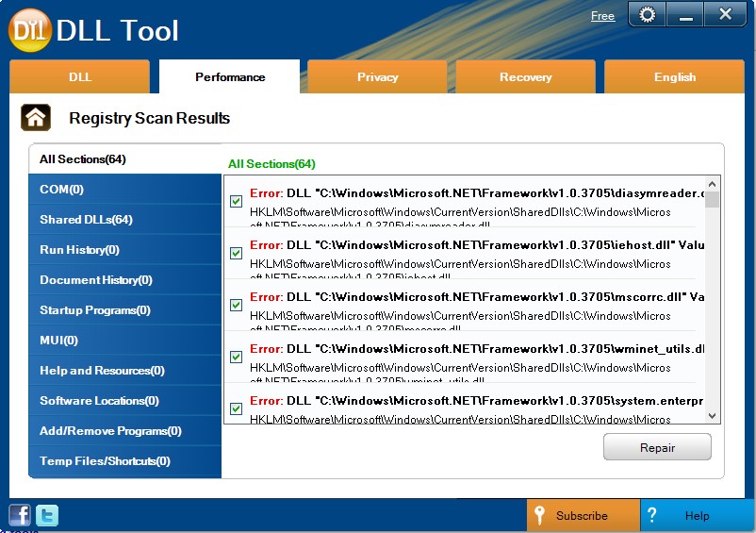Click the key icon next to Subscribe
The height and width of the screenshot is (533, 756).
click(x=539, y=516)
